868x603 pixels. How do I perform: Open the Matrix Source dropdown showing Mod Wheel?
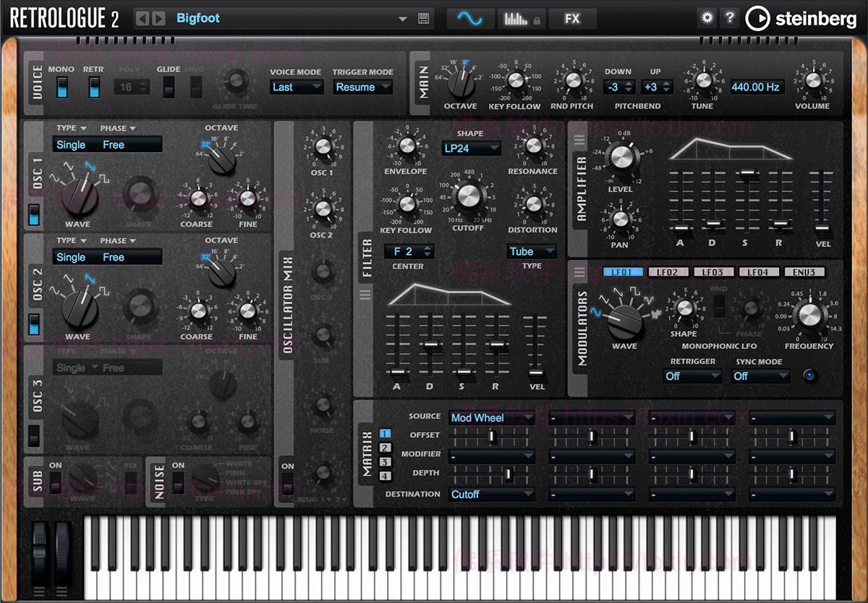click(493, 417)
